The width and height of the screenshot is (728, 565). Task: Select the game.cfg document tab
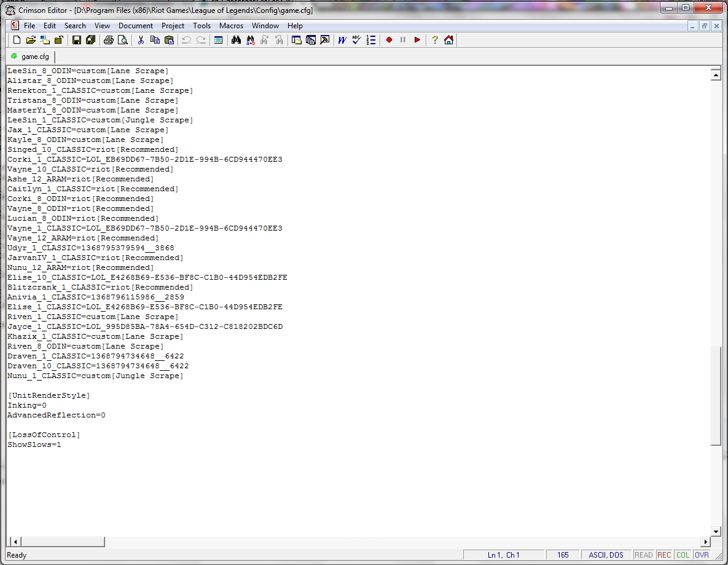[x=31, y=57]
